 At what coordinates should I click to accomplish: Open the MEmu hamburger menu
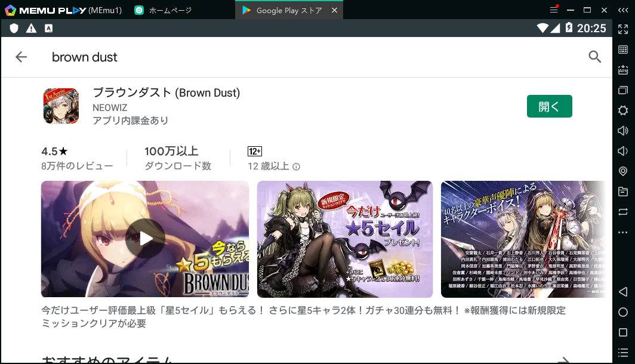(554, 10)
